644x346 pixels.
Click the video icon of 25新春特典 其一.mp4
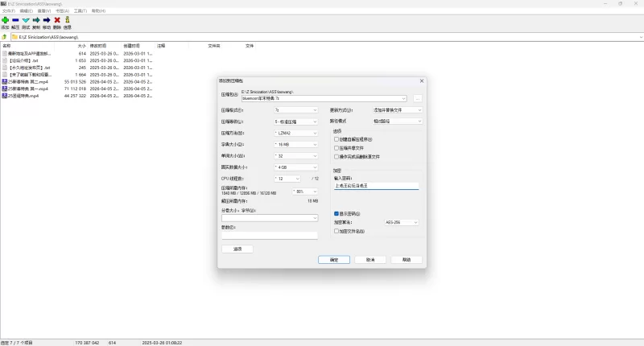pos(5,89)
